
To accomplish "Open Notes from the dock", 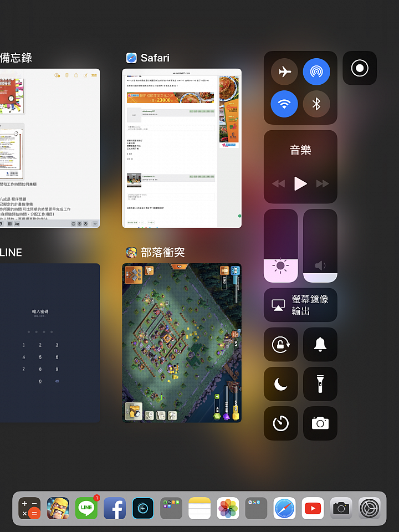I will pyautogui.click(x=199, y=508).
